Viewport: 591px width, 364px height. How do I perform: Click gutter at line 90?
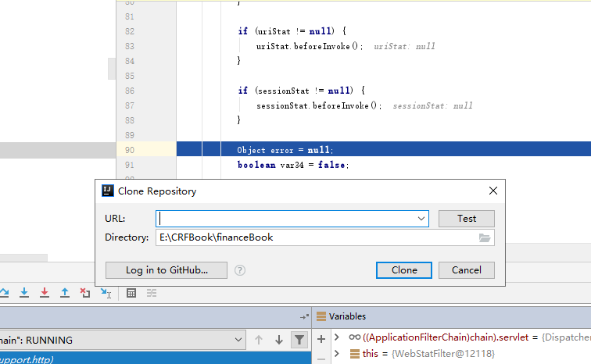click(146, 150)
